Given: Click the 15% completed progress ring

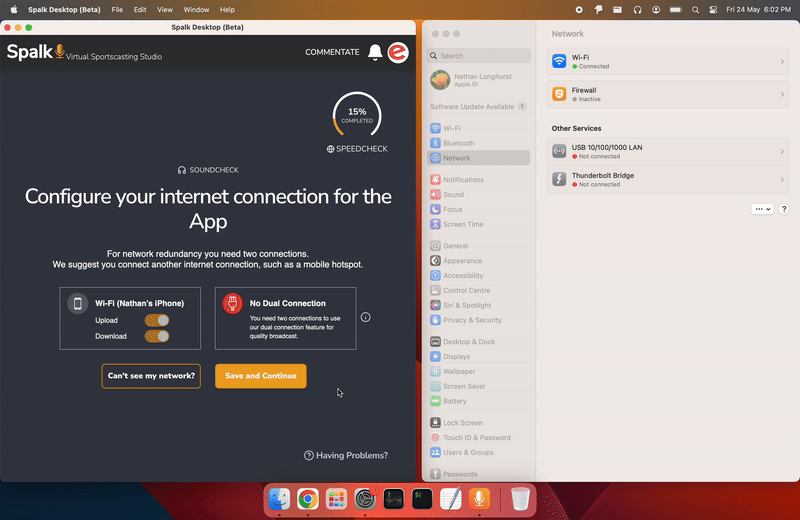Looking at the screenshot, I should point(357,115).
